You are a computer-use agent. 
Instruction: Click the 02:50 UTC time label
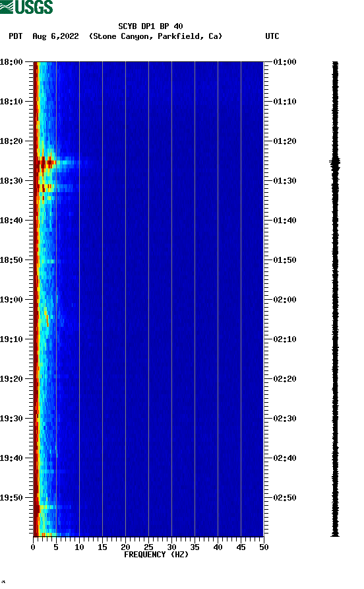coord(285,498)
